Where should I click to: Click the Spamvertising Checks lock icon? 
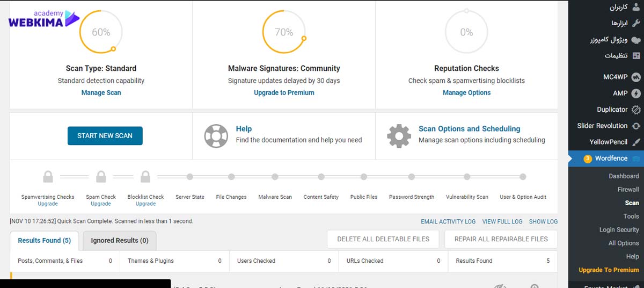click(48, 177)
